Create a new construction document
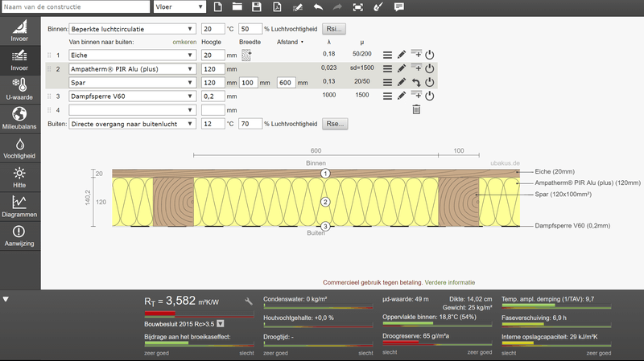Screen dimensions: 644x361 pos(217,7)
